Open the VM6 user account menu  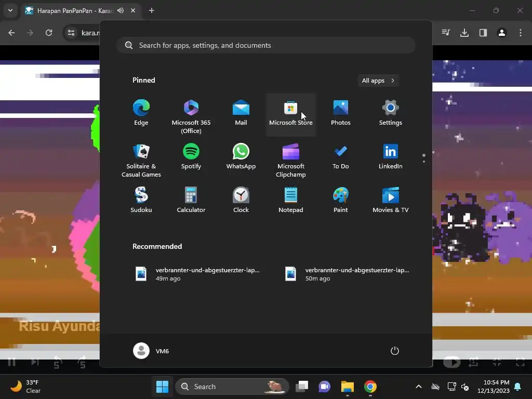tap(151, 351)
